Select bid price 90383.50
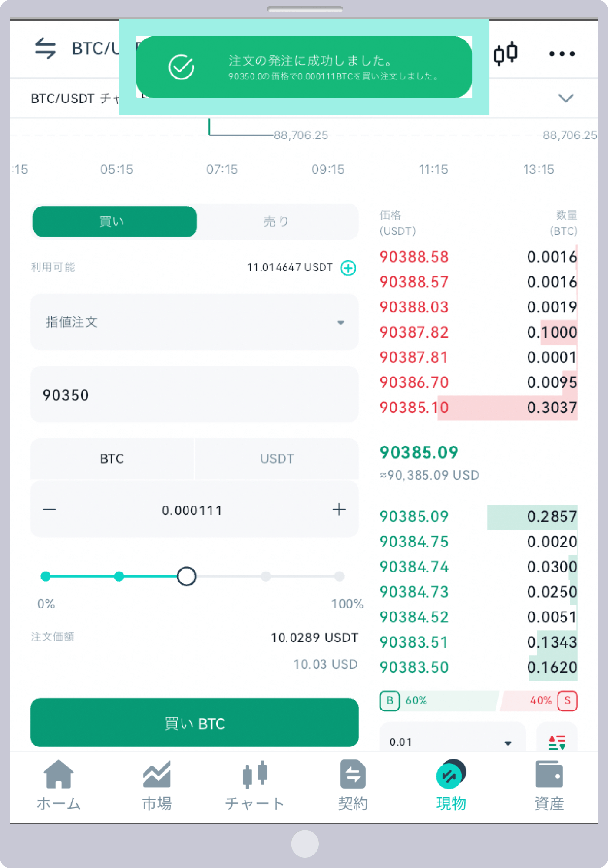 pos(414,667)
